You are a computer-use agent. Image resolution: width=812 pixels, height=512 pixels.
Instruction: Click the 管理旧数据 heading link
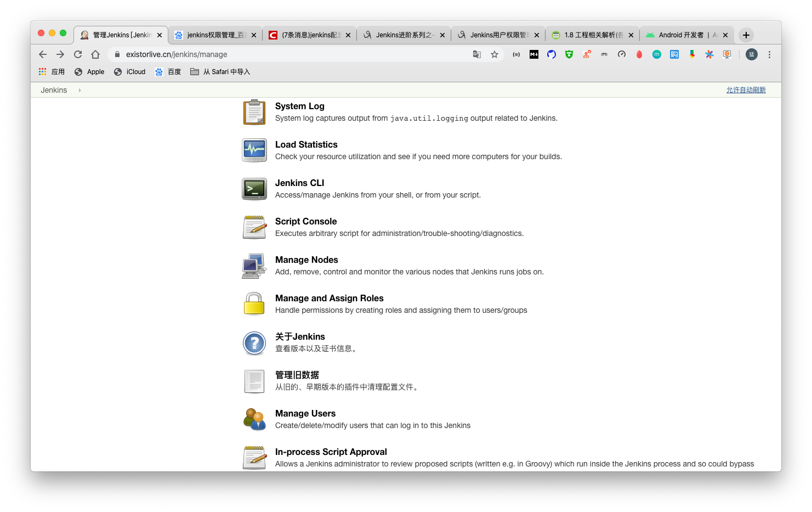(297, 375)
